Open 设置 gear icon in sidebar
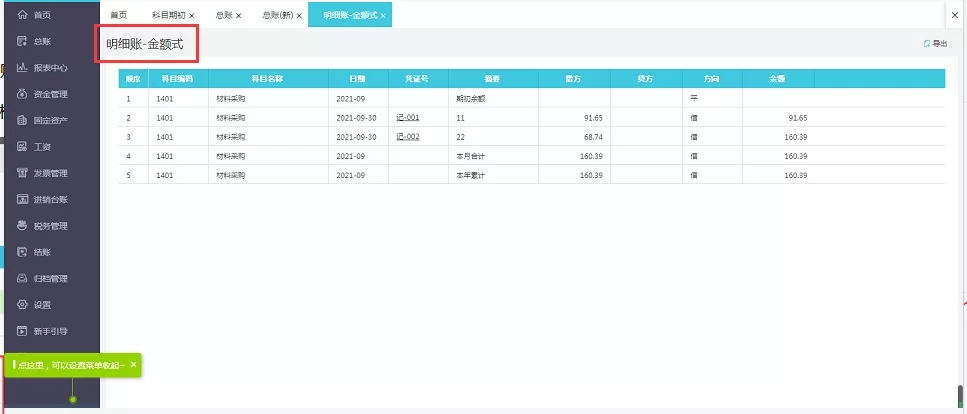 pyautogui.click(x=23, y=305)
